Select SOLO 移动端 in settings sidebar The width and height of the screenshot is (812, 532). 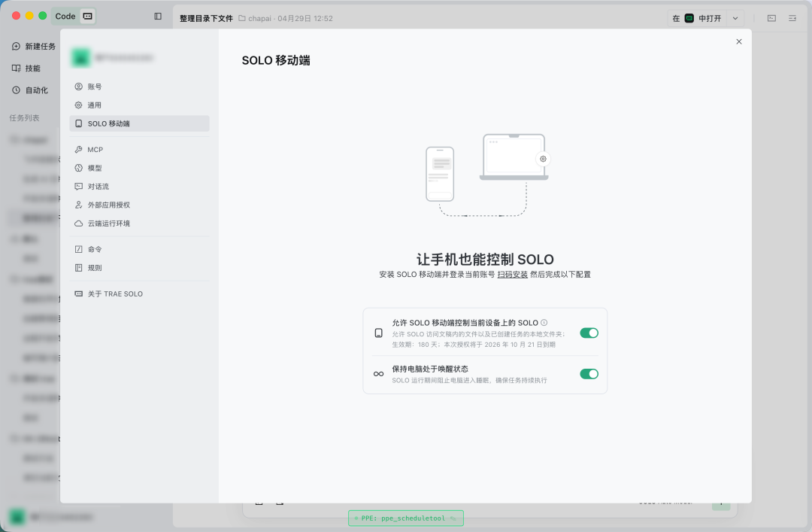pyautogui.click(x=139, y=123)
